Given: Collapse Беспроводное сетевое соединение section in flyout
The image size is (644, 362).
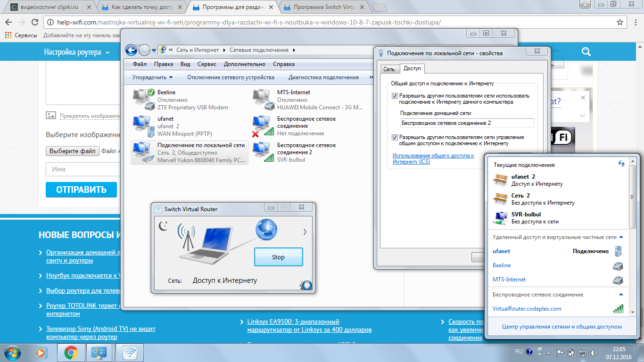Looking at the screenshot, I should coord(621,295).
